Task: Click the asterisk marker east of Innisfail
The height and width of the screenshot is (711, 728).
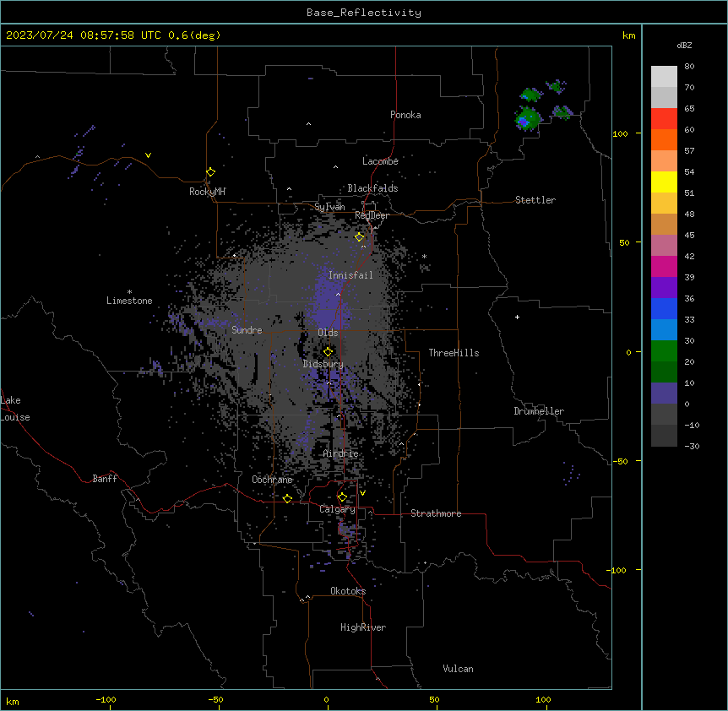Action: coord(424,256)
